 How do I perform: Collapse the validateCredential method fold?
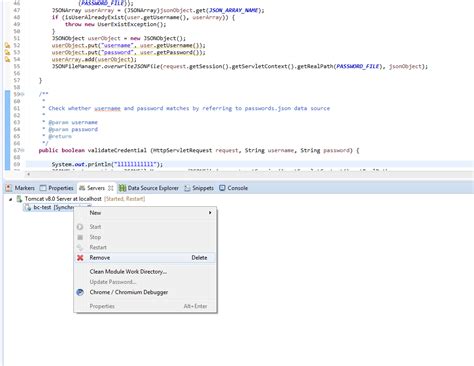coord(22,150)
